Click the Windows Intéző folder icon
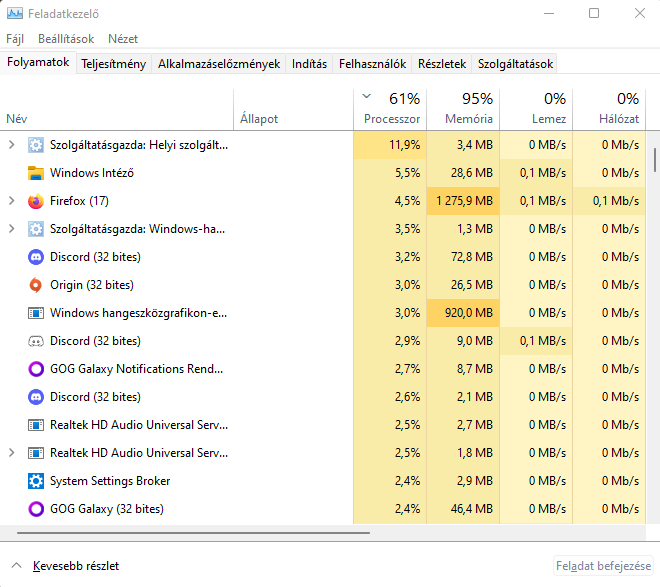Viewport: 660px width, 587px height. click(36, 173)
